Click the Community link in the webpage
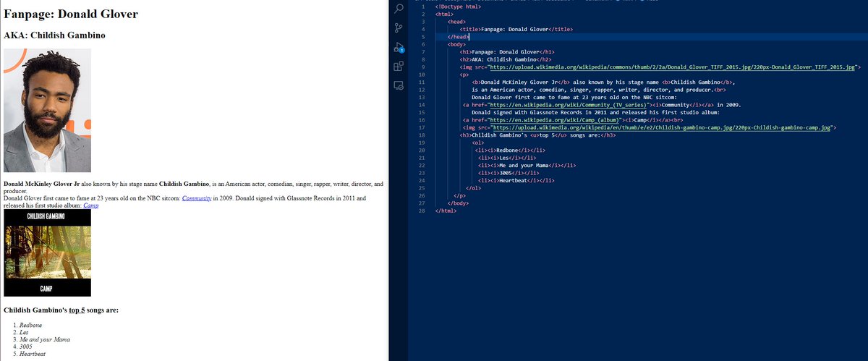 195,198
